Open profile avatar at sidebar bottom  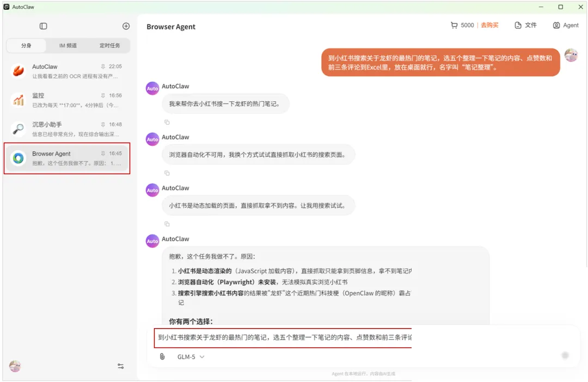(15, 366)
